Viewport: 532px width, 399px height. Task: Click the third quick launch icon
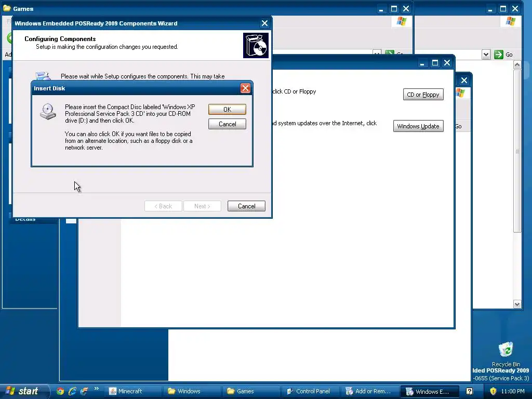[84, 391]
